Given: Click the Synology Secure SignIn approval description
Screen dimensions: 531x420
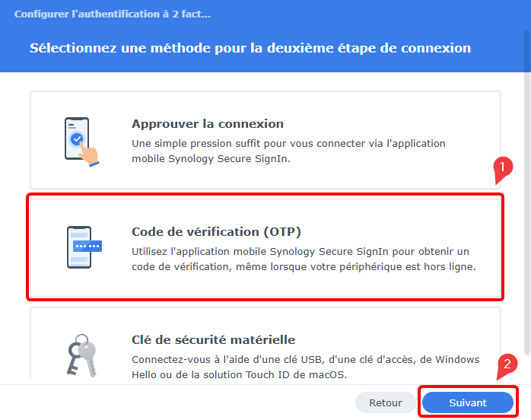Looking at the screenshot, I should pos(288,150).
